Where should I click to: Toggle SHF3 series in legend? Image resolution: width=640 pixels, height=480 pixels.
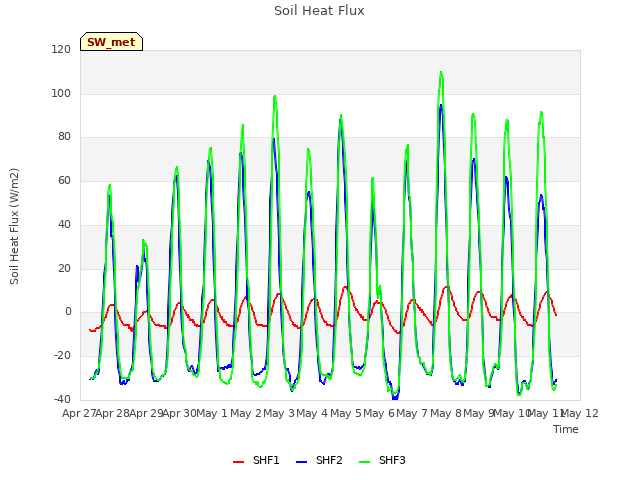tap(382, 460)
